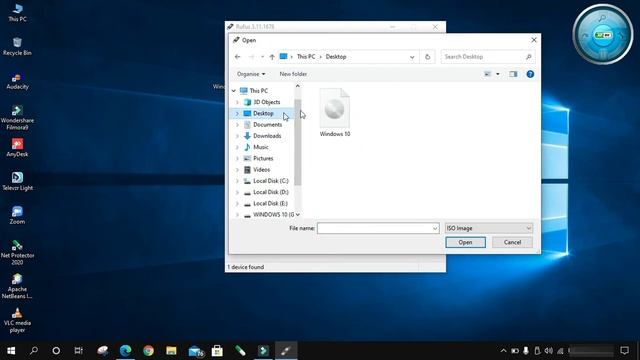Open Apache NetBeans desktop shortcut
Image resolution: width=640 pixels, height=360 pixels.
click(17, 286)
